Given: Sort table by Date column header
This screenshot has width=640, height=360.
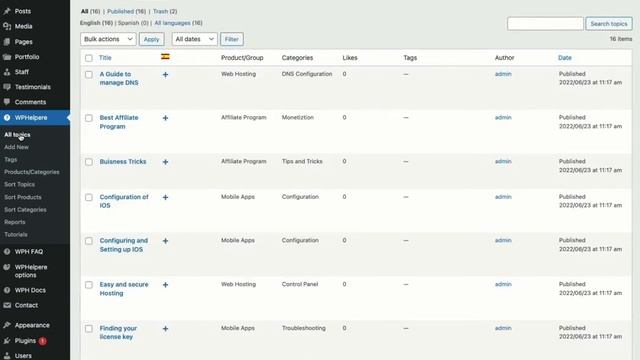Looking at the screenshot, I should tap(564, 58).
